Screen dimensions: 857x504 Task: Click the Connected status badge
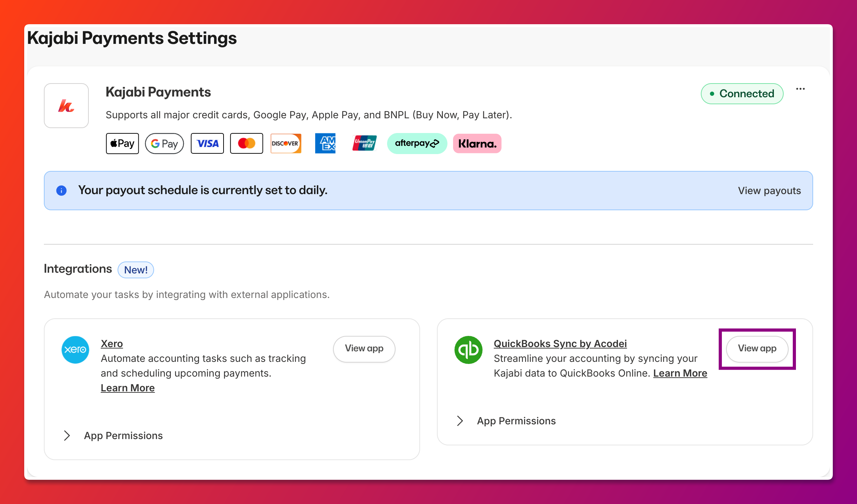742,94
